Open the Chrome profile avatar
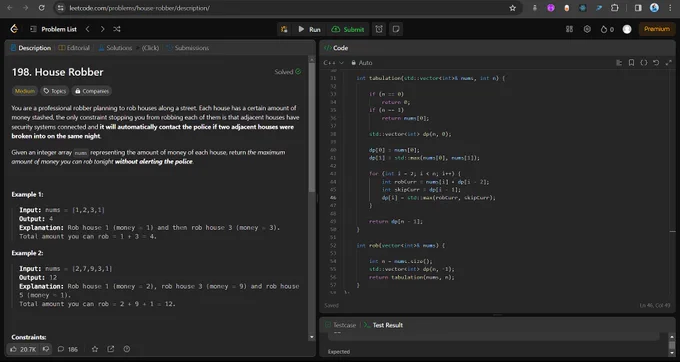 click(x=654, y=8)
